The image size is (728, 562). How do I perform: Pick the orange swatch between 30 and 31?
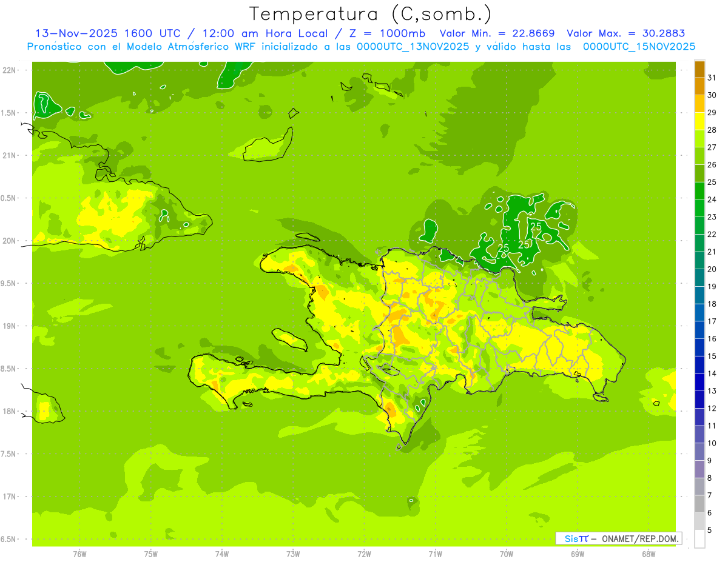[x=699, y=86]
